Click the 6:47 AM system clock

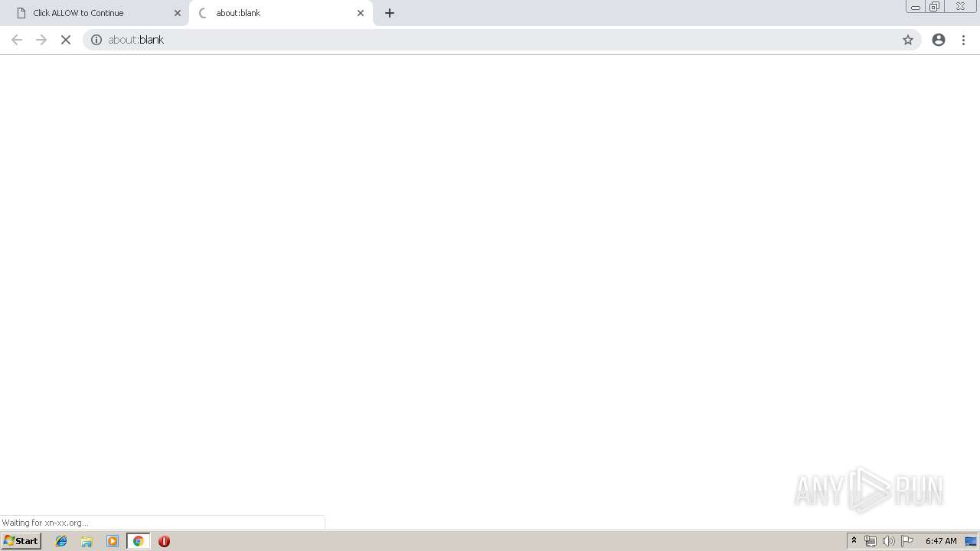[x=941, y=541]
